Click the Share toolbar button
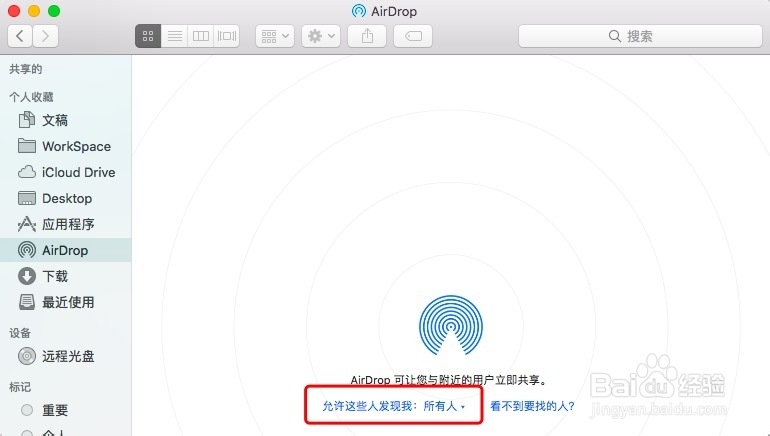This screenshot has height=436, width=770. click(x=367, y=36)
